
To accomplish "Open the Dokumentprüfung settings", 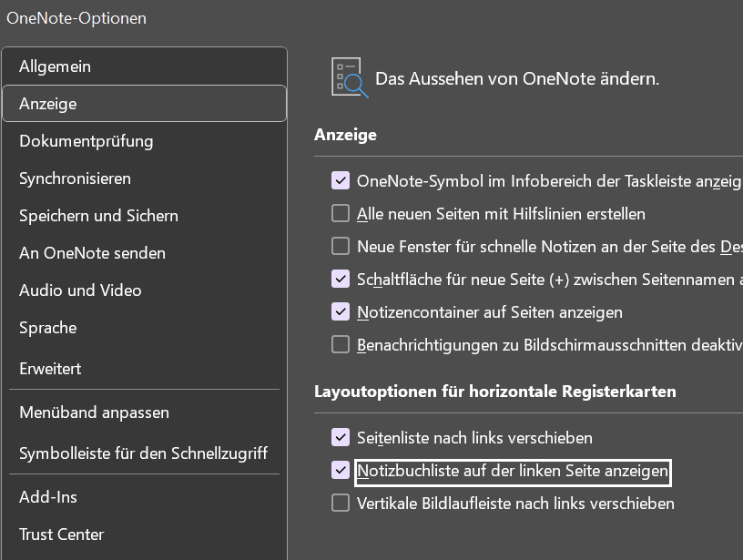I will click(x=145, y=141).
